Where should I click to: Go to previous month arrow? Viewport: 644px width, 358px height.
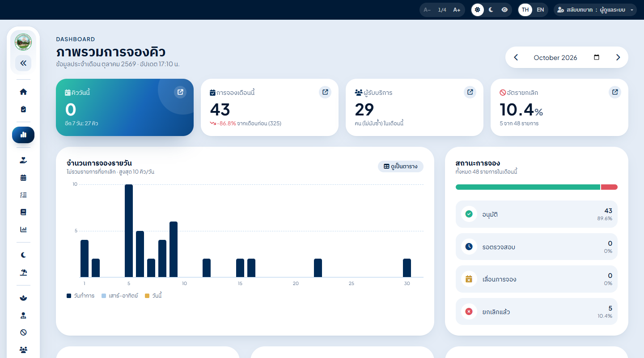(516, 57)
